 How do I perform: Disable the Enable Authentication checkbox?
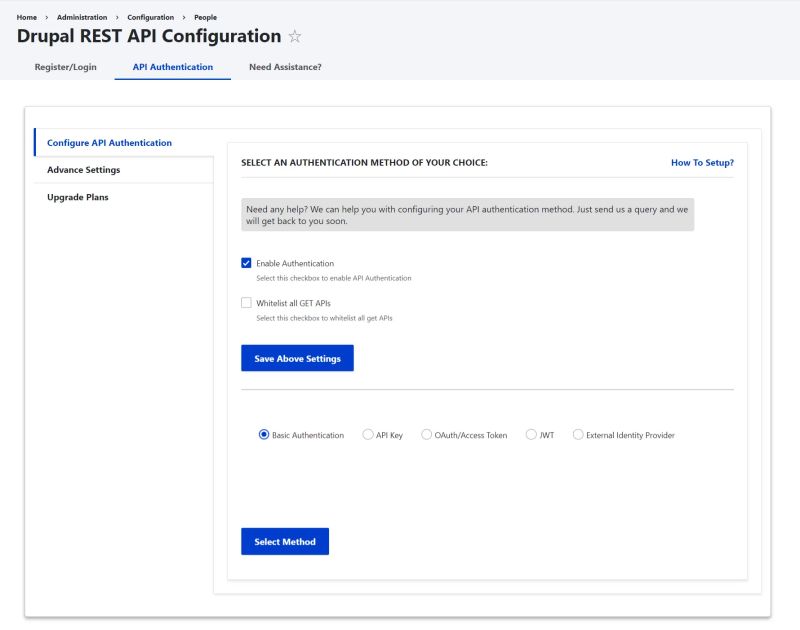[x=246, y=264]
